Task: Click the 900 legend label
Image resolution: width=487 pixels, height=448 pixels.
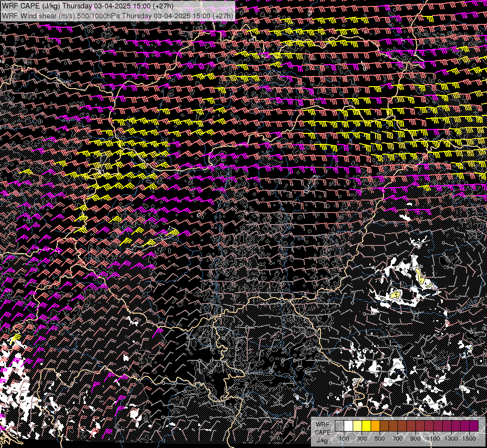Action: pos(415,439)
